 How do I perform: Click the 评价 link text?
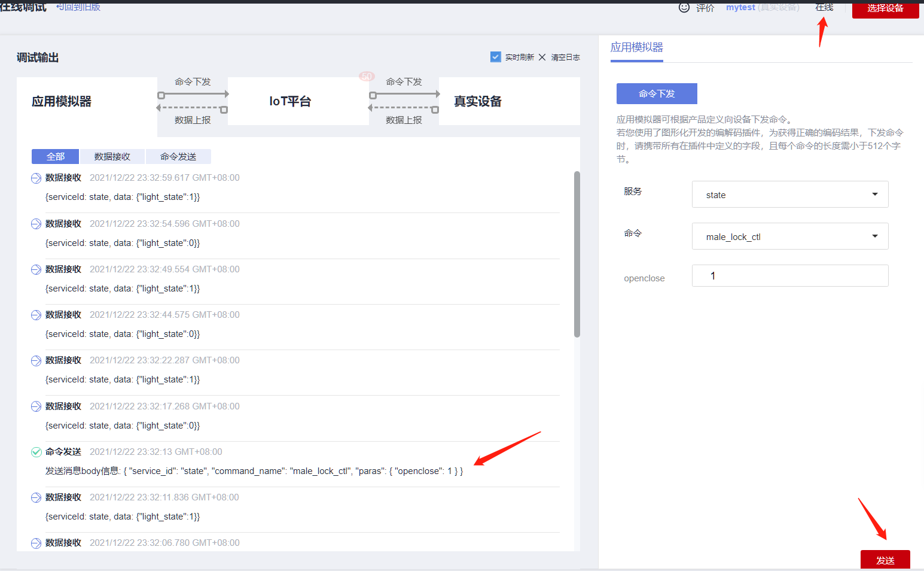click(705, 8)
